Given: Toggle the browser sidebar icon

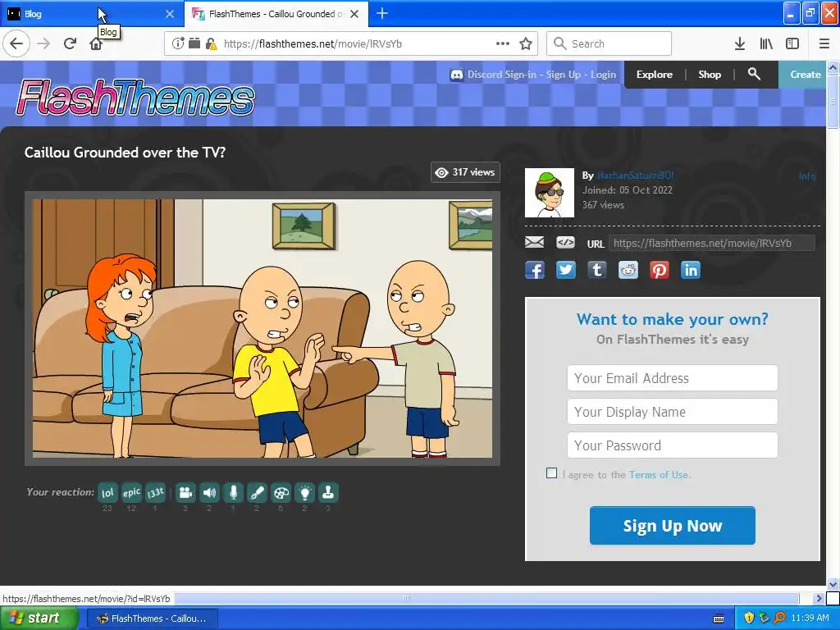Looking at the screenshot, I should coord(792,44).
